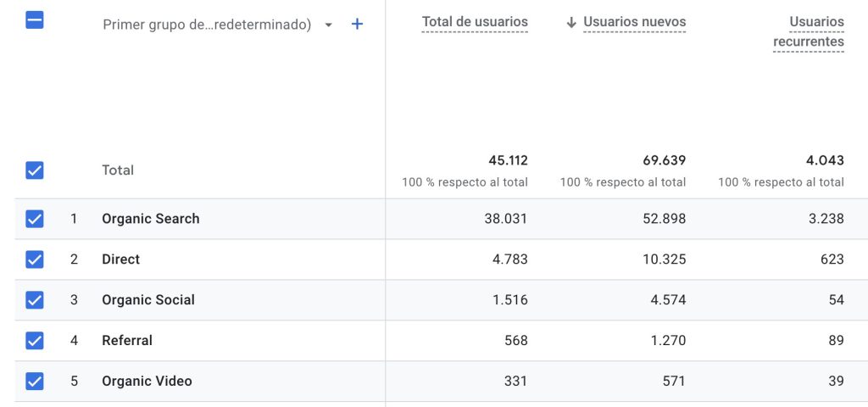Untick the Referral row checkbox
The width and height of the screenshot is (868, 407).
(35, 341)
